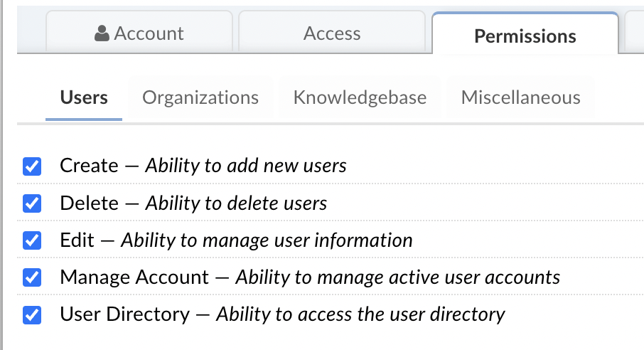Screen dimensions: 644x350
Task: Open the Account tab
Action: (x=139, y=33)
